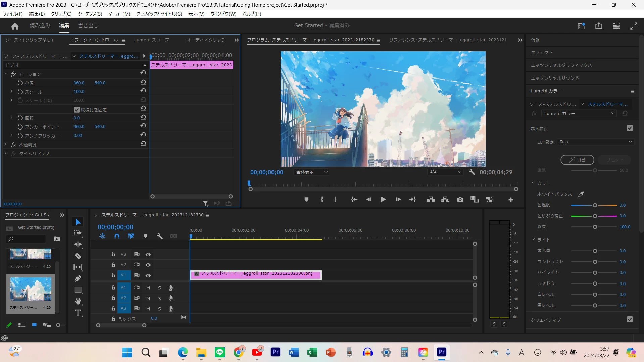
Task: Select the Hand tool
Action: pyautogui.click(x=78, y=301)
